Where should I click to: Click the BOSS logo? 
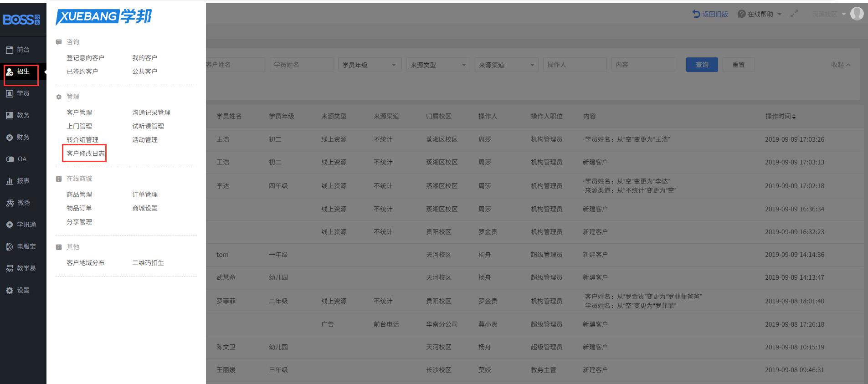click(x=21, y=19)
